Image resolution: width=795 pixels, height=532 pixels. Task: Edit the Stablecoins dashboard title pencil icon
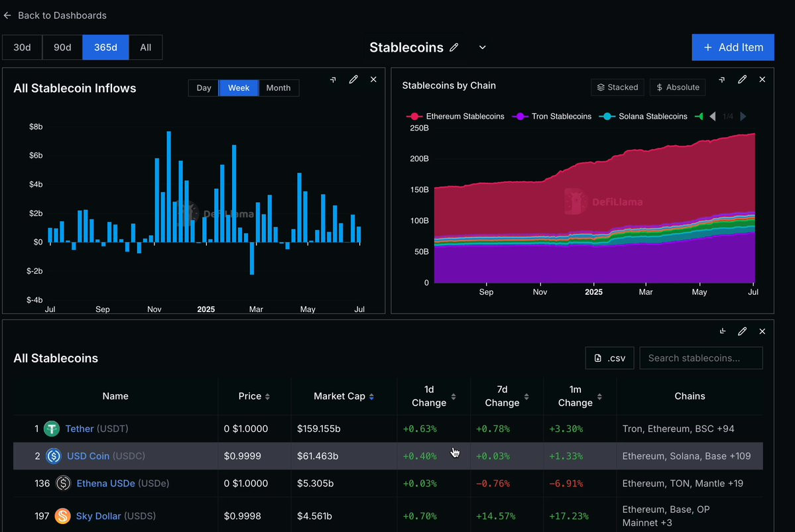(454, 47)
